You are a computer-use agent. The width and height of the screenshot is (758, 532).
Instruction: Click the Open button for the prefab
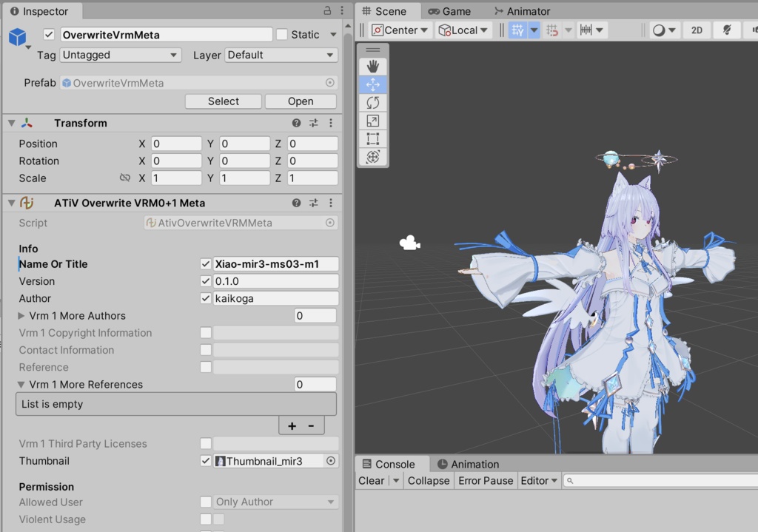pyautogui.click(x=301, y=101)
